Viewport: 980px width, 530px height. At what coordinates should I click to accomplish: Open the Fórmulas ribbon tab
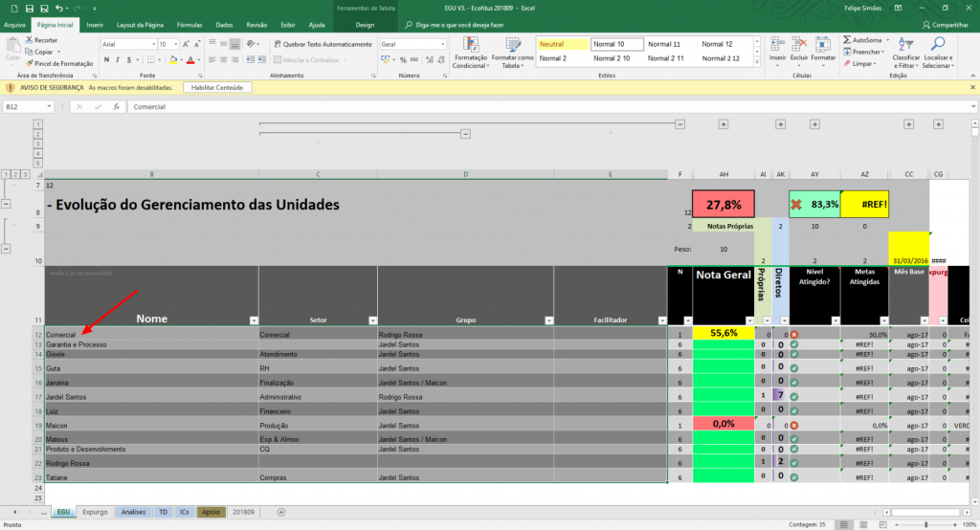(x=189, y=25)
